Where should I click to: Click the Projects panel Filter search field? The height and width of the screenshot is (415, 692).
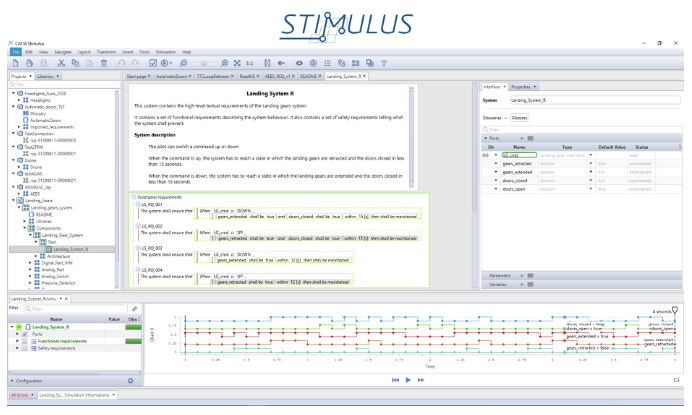point(64,84)
